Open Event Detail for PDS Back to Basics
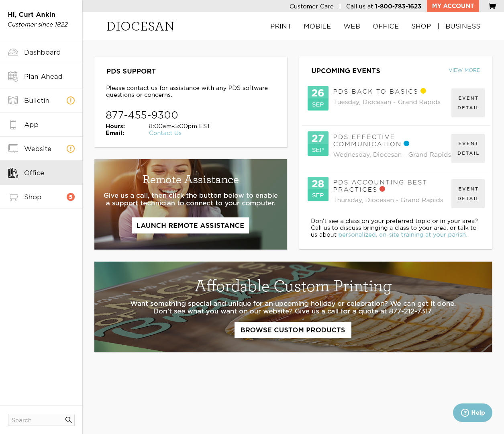This screenshot has height=434, width=504. pyautogui.click(x=468, y=103)
